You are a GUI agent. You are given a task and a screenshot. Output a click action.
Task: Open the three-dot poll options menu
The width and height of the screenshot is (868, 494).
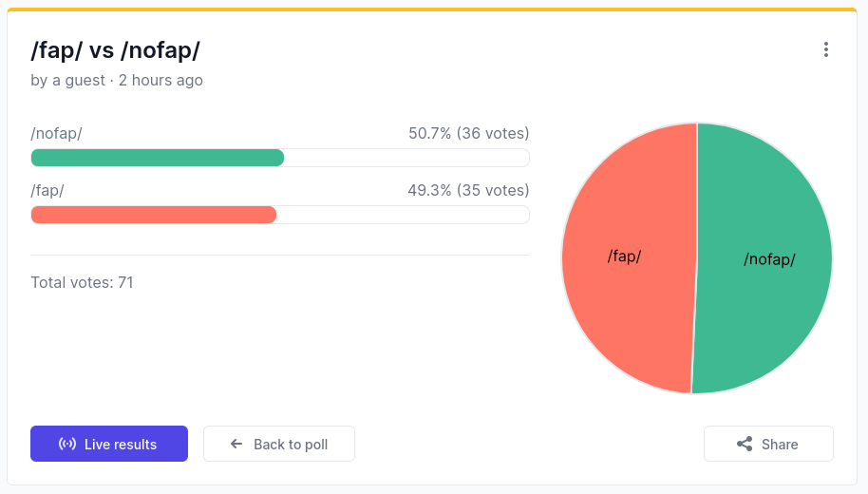[x=826, y=49]
